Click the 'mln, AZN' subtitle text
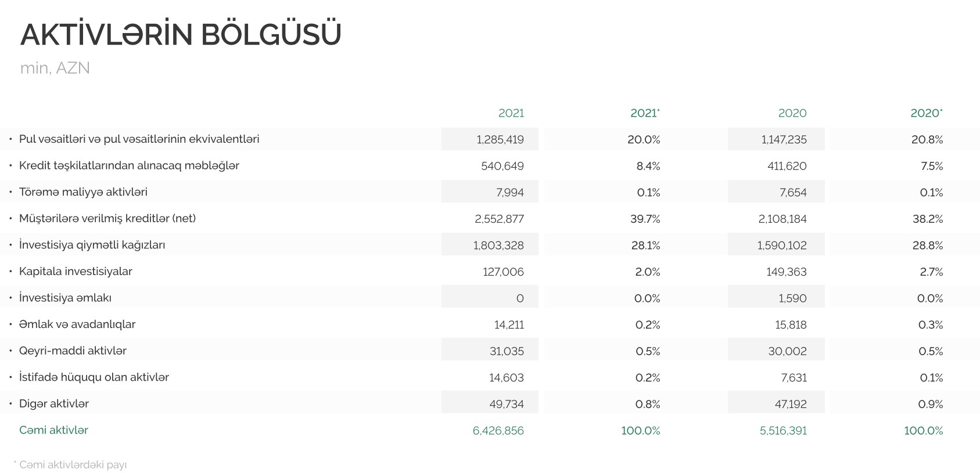The image size is (980, 473). click(x=55, y=68)
